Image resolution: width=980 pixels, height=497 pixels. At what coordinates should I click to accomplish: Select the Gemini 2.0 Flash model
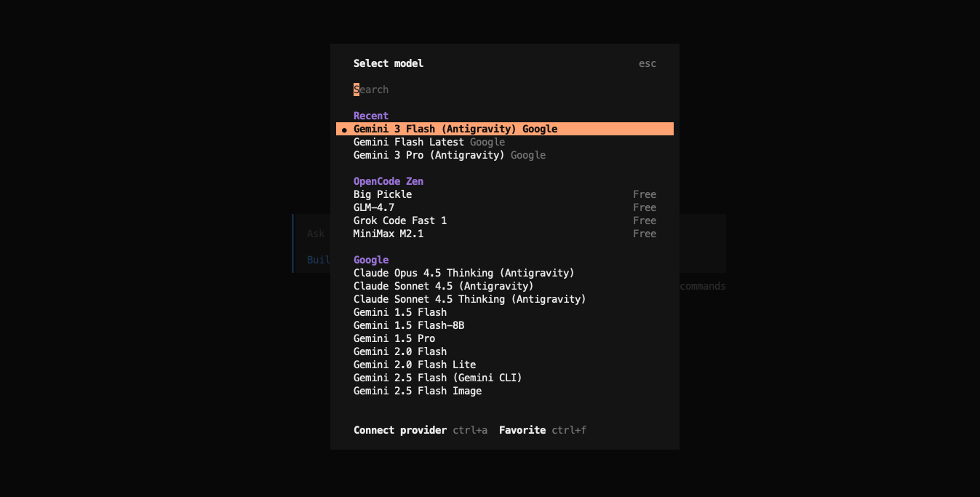pyautogui.click(x=505, y=351)
